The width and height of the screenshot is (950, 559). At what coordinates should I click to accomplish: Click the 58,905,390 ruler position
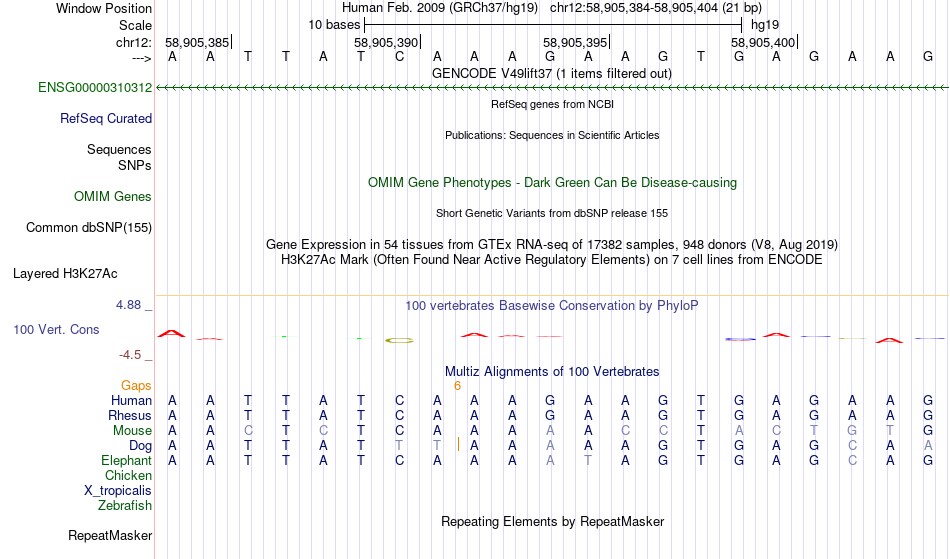[x=387, y=42]
